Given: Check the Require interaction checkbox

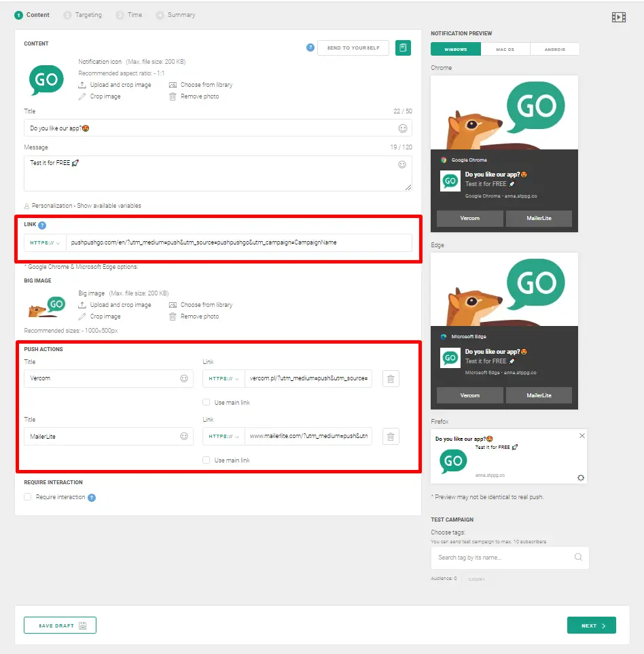Looking at the screenshot, I should click(28, 497).
